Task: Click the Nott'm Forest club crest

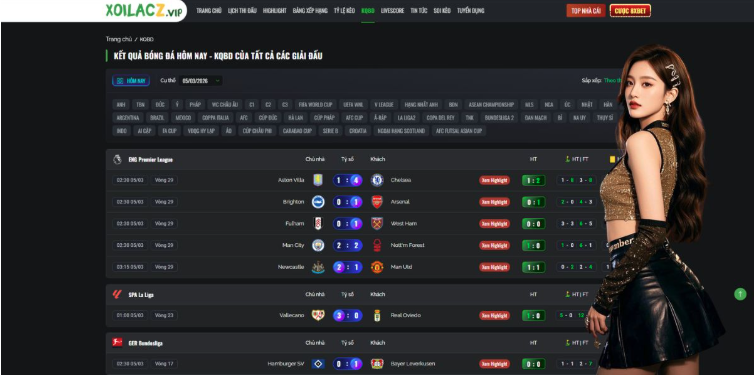Action: (377, 245)
